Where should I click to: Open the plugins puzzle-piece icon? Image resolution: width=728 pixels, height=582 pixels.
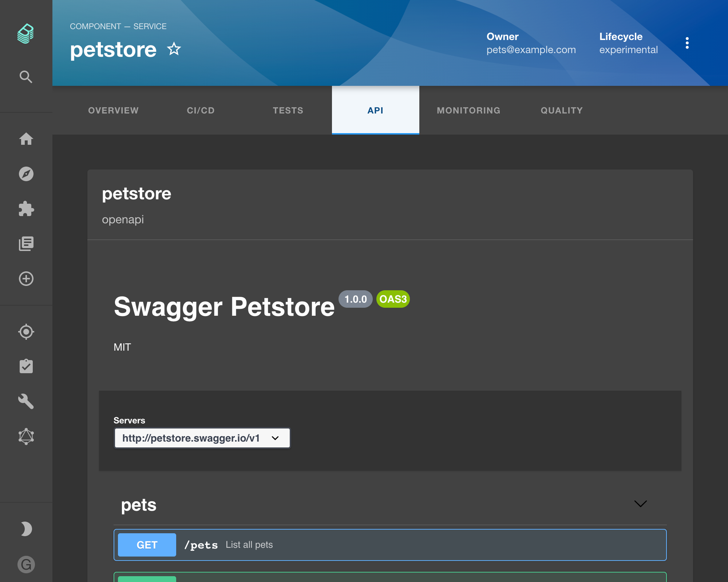pyautogui.click(x=26, y=209)
